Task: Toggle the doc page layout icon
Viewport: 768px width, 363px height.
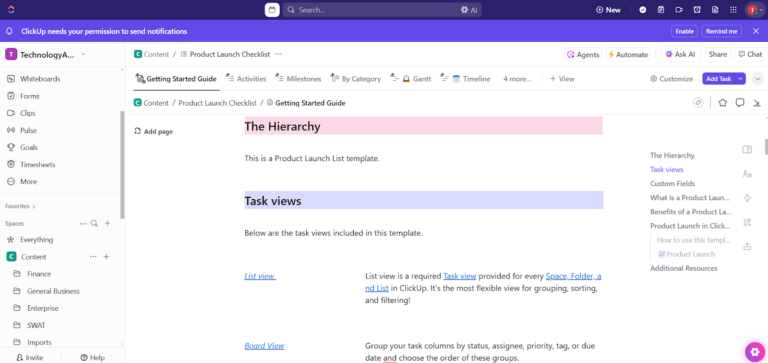Action: point(747,150)
